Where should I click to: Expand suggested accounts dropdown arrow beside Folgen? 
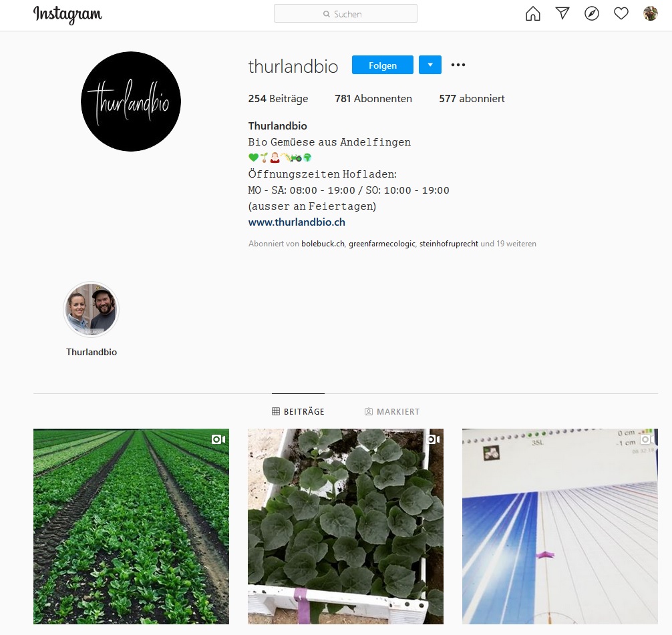tap(430, 65)
